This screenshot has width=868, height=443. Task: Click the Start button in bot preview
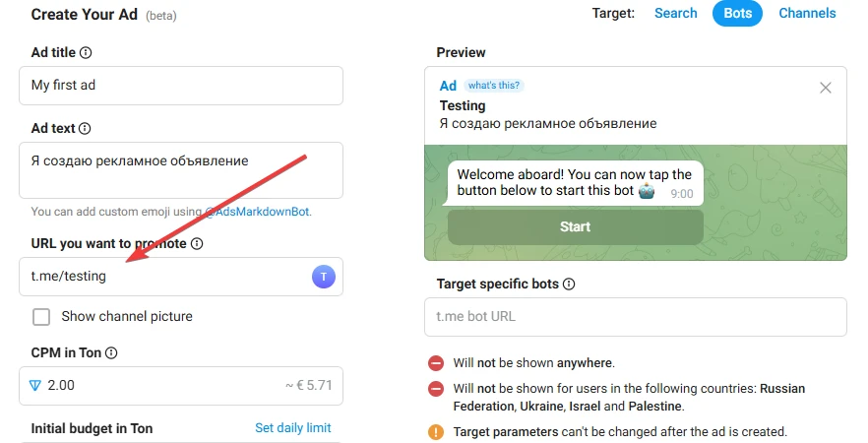tap(575, 227)
